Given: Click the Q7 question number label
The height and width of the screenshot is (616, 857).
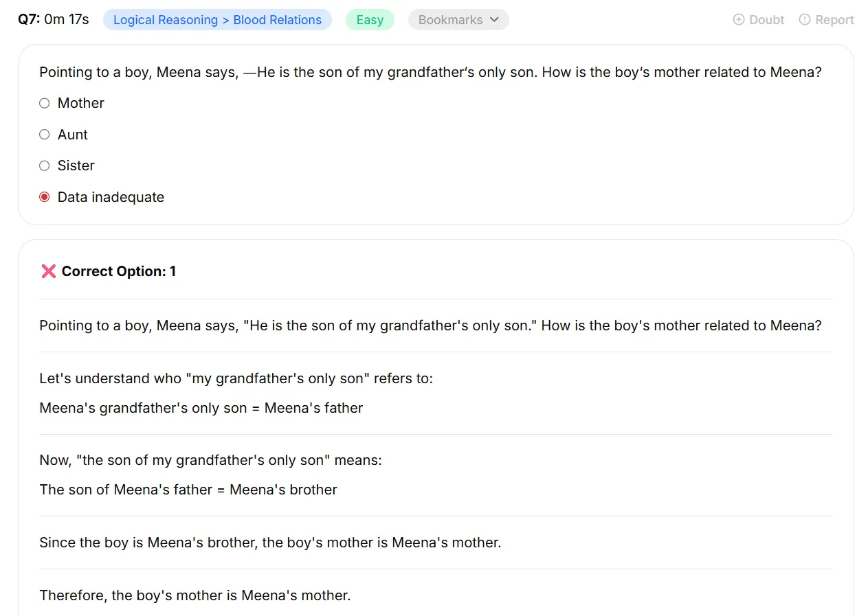Looking at the screenshot, I should point(29,19).
